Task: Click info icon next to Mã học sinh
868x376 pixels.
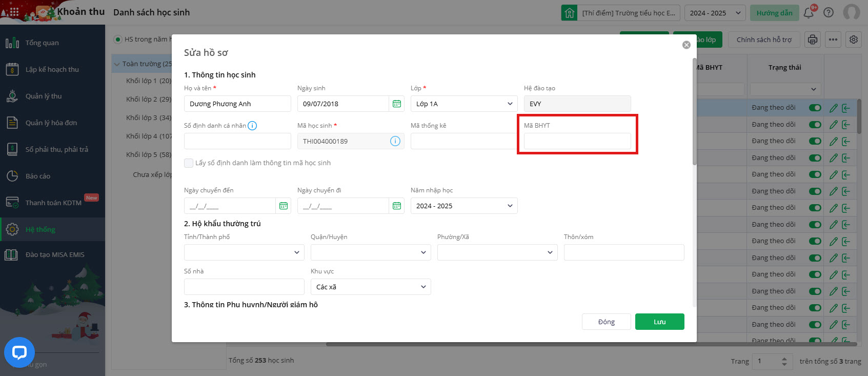Action: point(395,141)
